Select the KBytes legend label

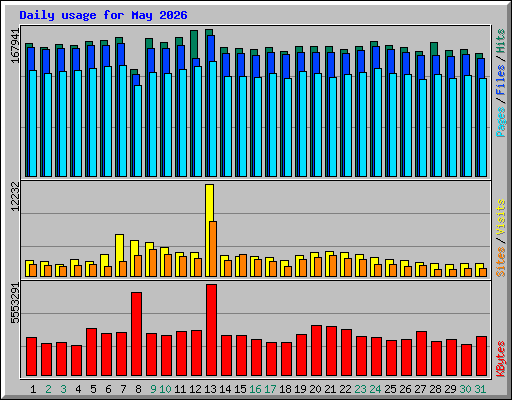pos(501,359)
